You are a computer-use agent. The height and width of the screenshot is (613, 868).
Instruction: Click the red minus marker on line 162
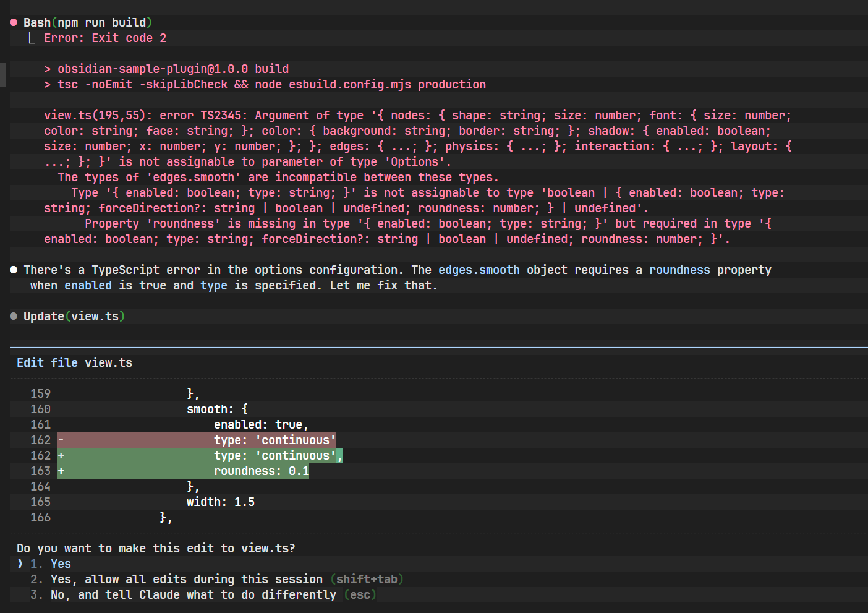click(61, 440)
